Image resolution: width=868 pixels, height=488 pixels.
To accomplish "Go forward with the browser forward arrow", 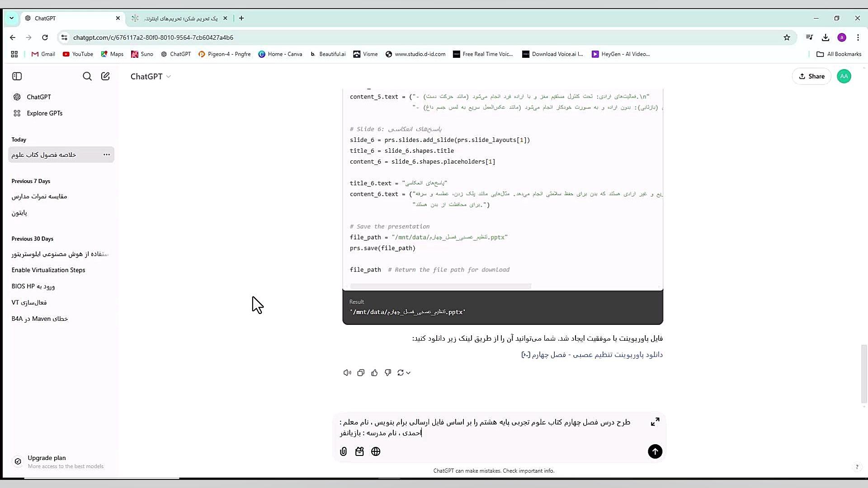I will (28, 38).
